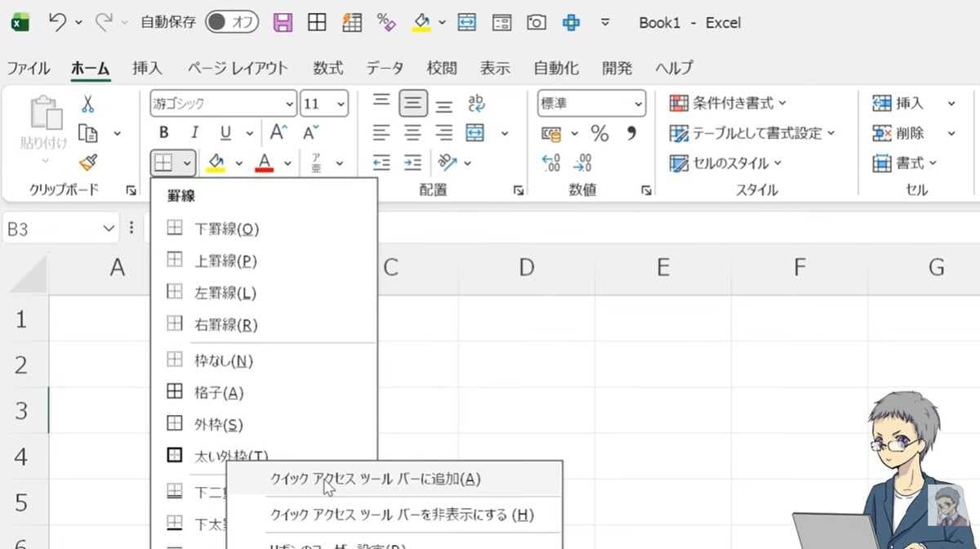Choose 下罫線(O) bottom border
Viewport: 980px width, 549px height.
pyautogui.click(x=263, y=229)
